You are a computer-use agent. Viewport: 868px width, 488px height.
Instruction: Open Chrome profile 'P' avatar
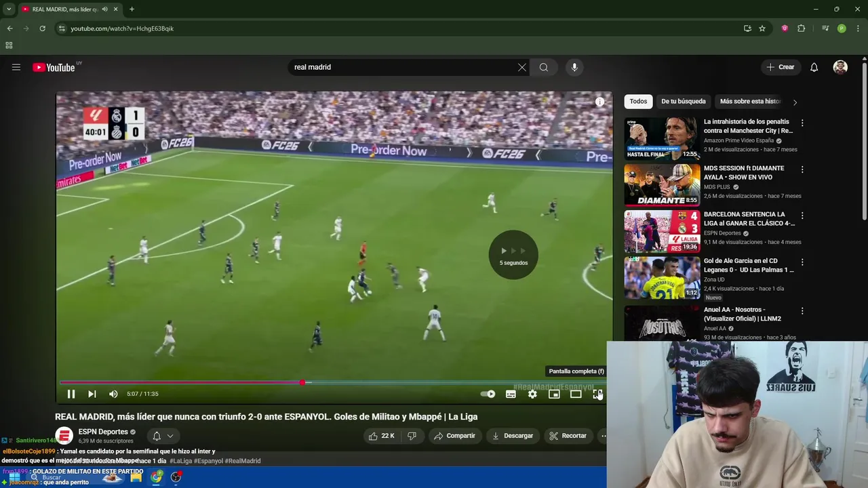(842, 28)
